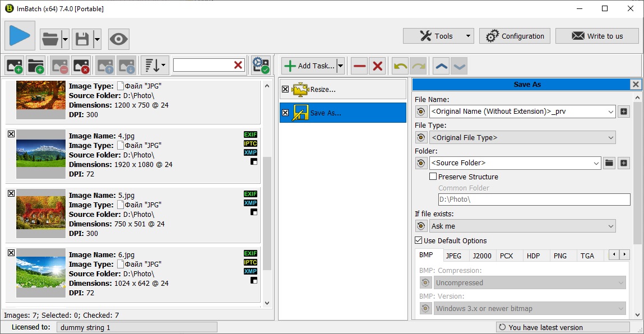
Task: Expand the File Type dropdown
Action: [522, 137]
